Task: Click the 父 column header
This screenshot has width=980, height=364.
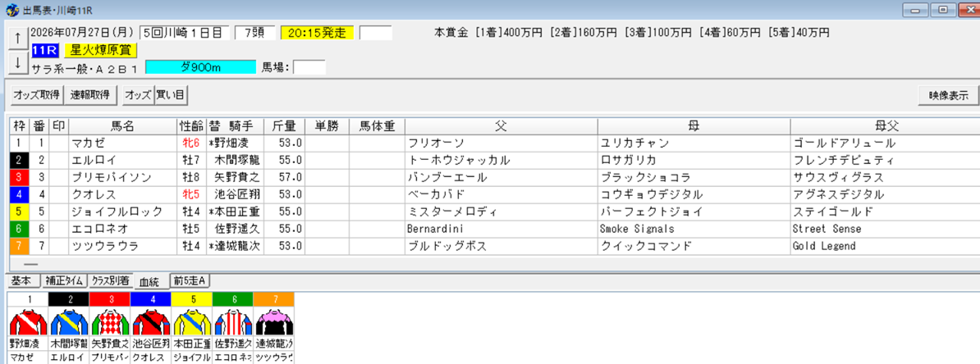Action: (x=501, y=126)
